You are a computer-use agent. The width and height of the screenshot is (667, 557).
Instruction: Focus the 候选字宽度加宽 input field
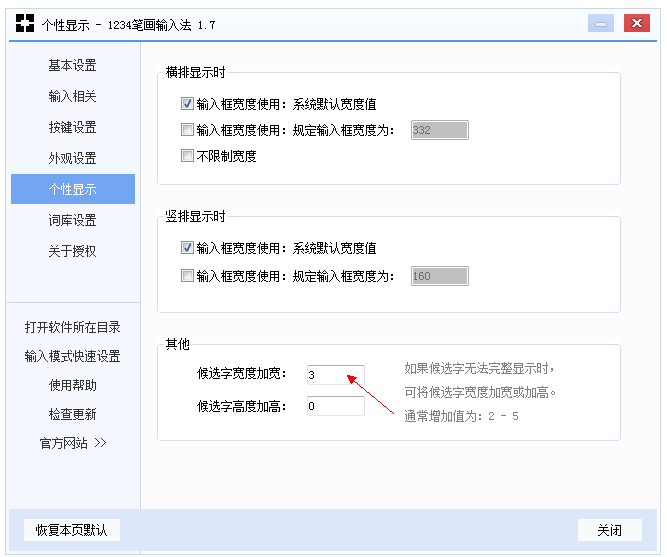tap(336, 375)
